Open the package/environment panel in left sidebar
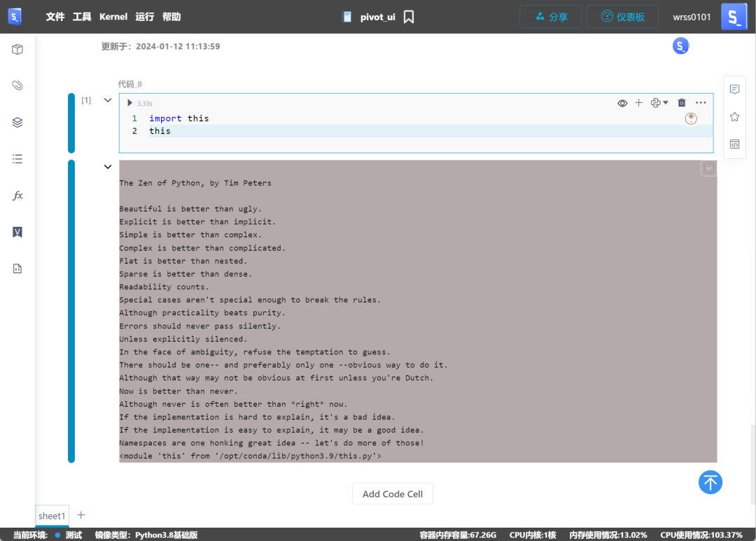Image resolution: width=756 pixels, height=541 pixels. (x=17, y=49)
